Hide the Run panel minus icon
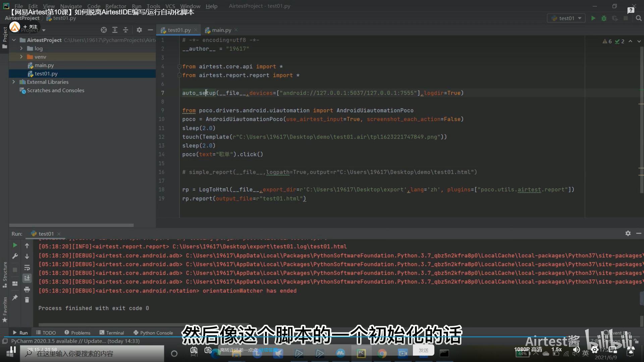The width and height of the screenshot is (644, 362). point(639,233)
